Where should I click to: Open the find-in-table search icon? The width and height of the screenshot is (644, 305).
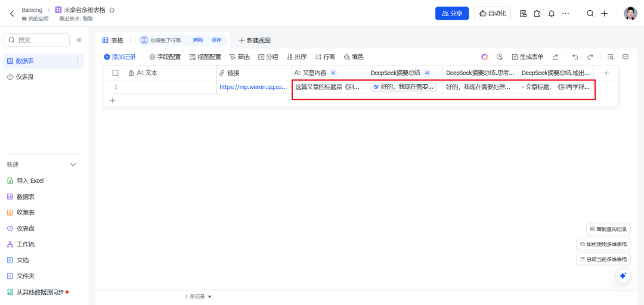tap(611, 57)
